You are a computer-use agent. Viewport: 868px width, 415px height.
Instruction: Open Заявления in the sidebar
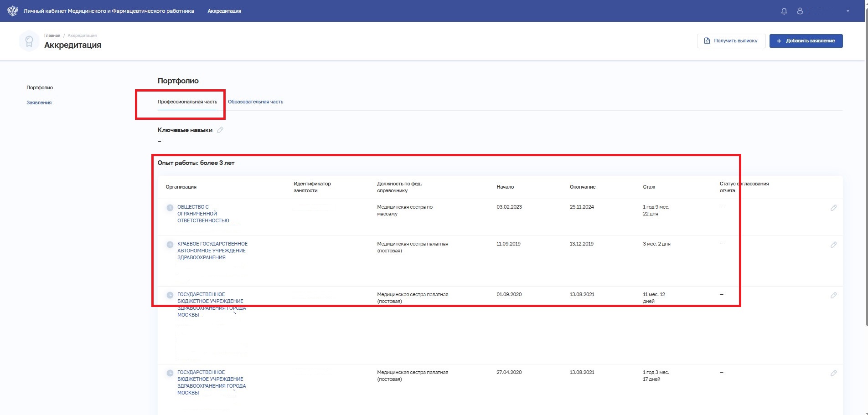click(x=39, y=102)
